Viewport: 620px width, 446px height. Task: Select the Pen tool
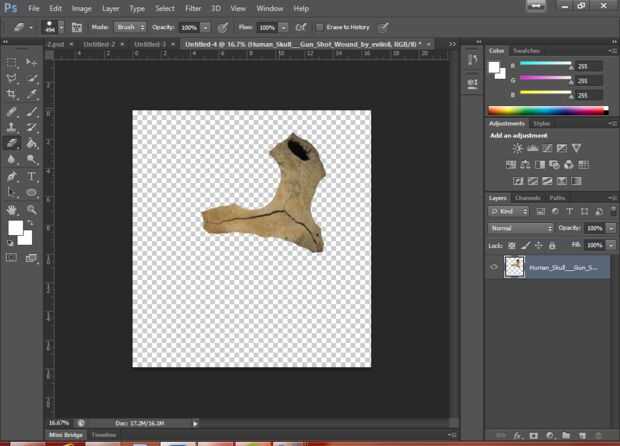11,176
